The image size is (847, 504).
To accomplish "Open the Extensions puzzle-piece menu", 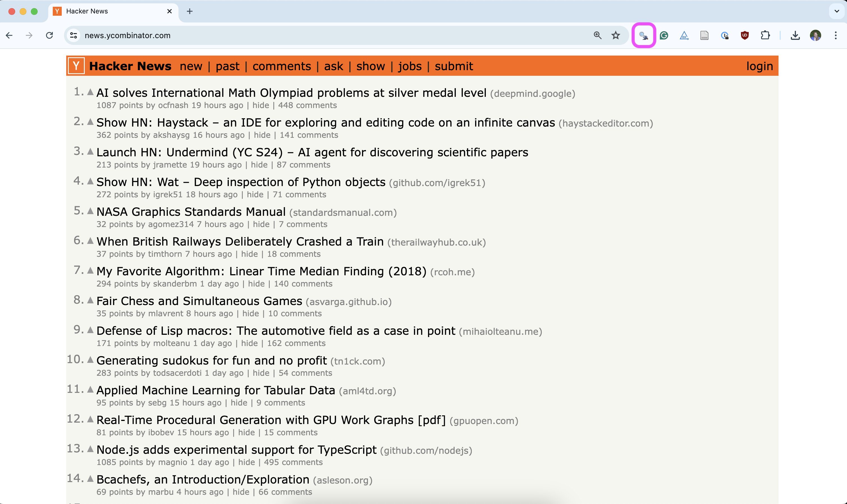I will coord(765,35).
